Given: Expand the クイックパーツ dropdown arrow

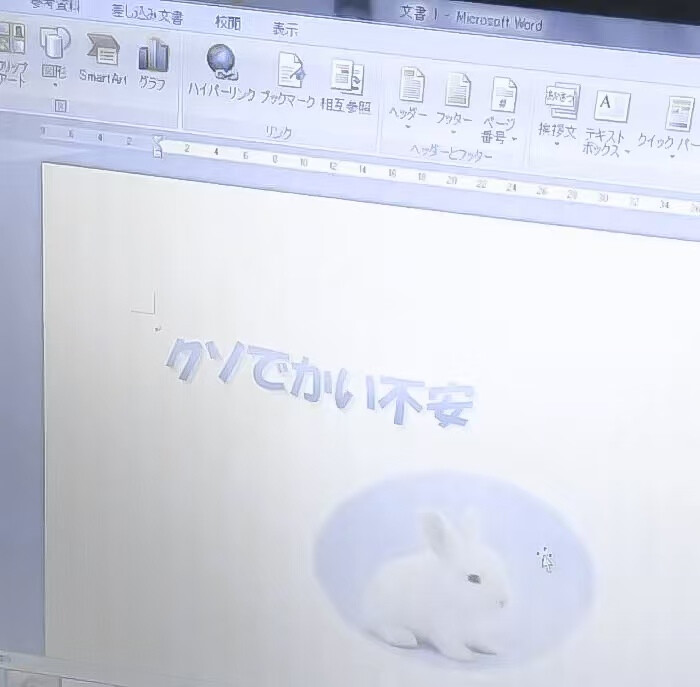Looking at the screenshot, I should pyautogui.click(x=672, y=156).
